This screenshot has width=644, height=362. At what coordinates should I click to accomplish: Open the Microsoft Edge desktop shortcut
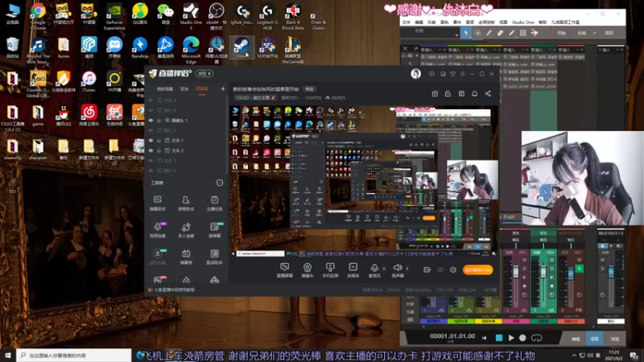coord(191,50)
